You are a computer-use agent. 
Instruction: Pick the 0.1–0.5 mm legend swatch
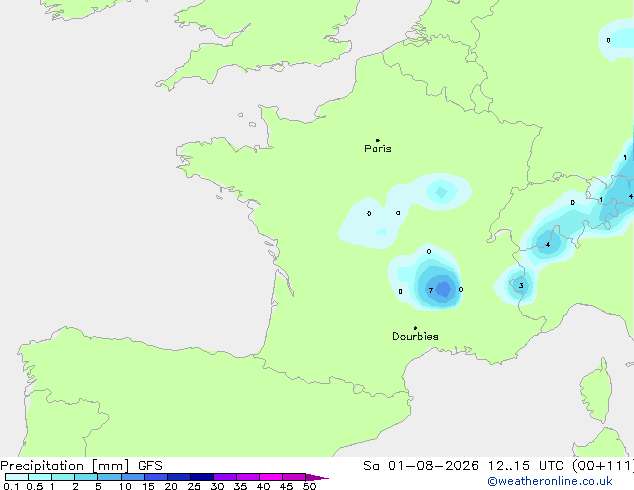coord(17,477)
